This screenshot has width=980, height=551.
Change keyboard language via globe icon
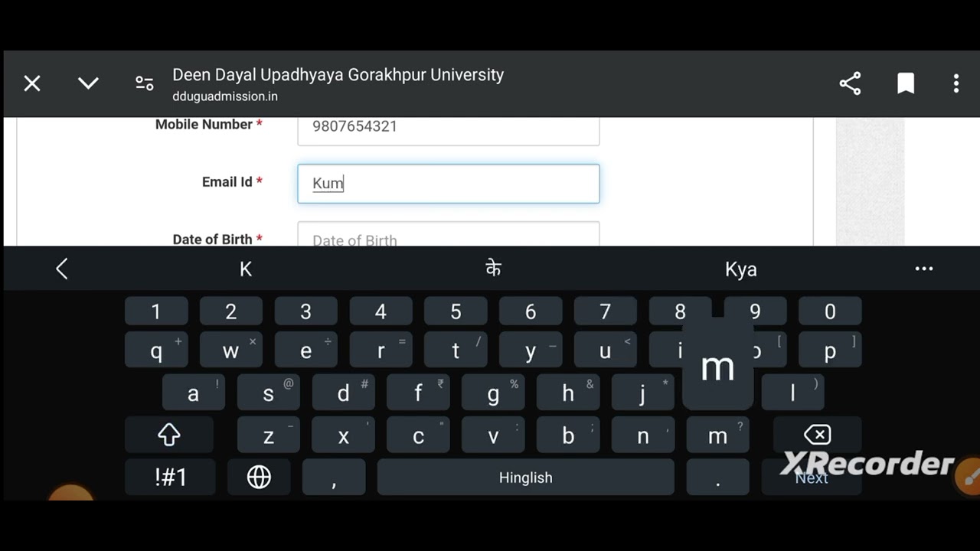pyautogui.click(x=260, y=478)
